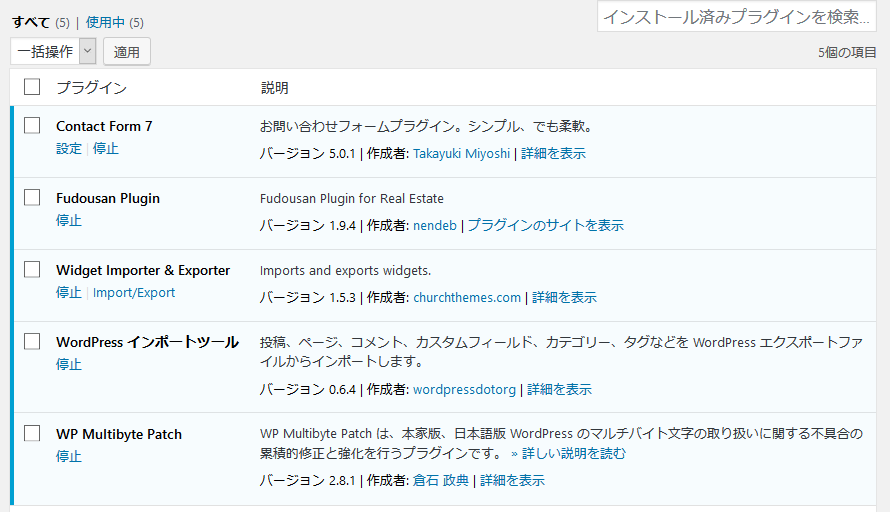Click the バージョン 2.8.1 text
This screenshot has width=890, height=512.
tap(308, 481)
